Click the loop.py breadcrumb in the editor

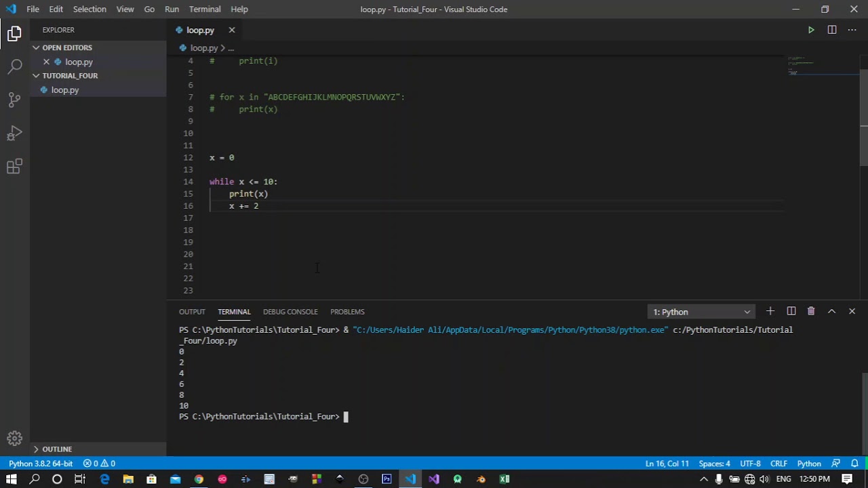[x=204, y=48]
